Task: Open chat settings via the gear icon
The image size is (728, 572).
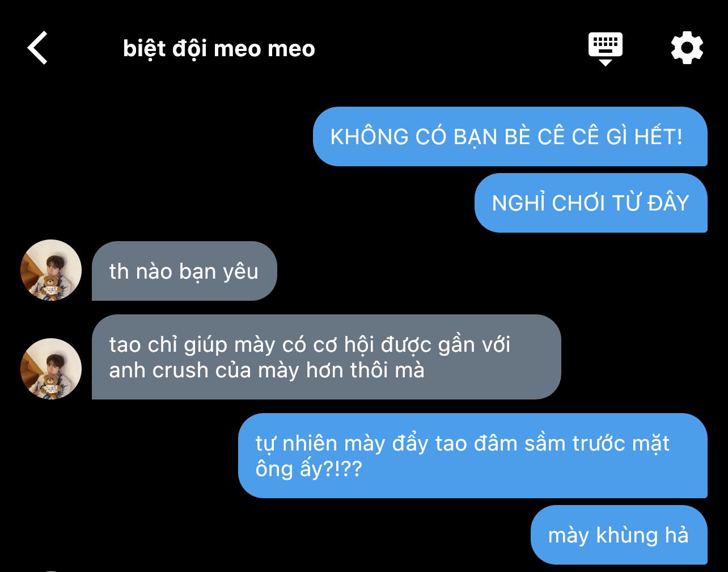Action: (687, 48)
